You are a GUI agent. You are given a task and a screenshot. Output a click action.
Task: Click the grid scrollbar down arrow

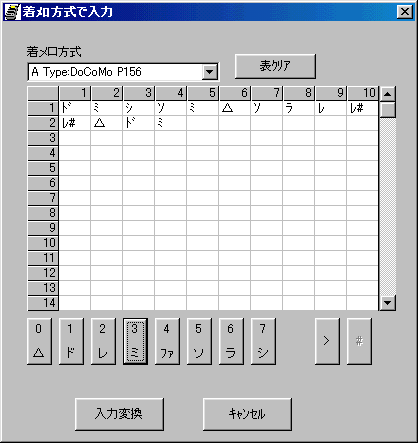pos(387,303)
